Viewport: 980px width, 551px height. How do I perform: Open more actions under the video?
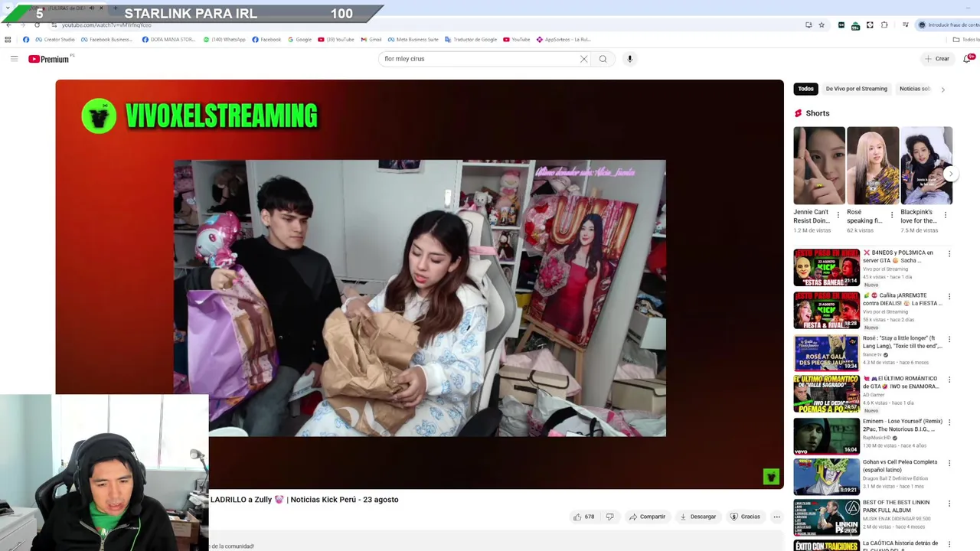coord(776,517)
